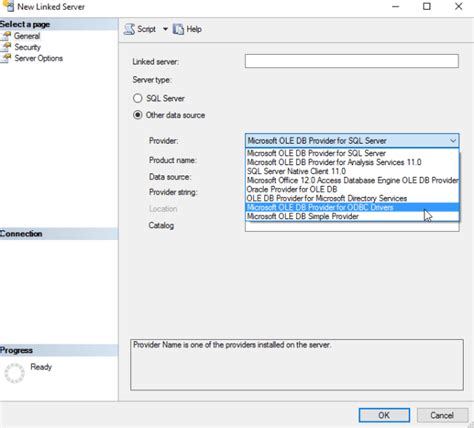Click the Linked server input field
The width and height of the screenshot is (474, 428).
coord(352,61)
